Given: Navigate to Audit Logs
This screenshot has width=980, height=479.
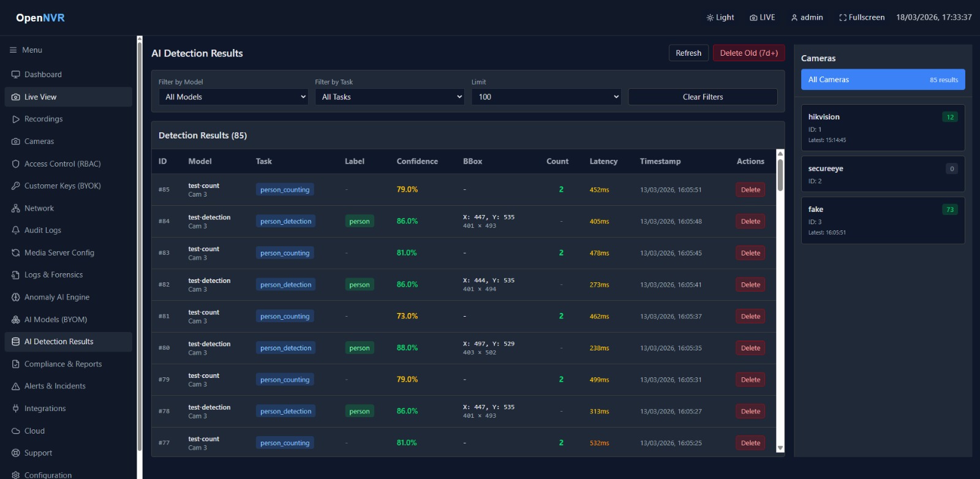Looking at the screenshot, I should [69, 230].
